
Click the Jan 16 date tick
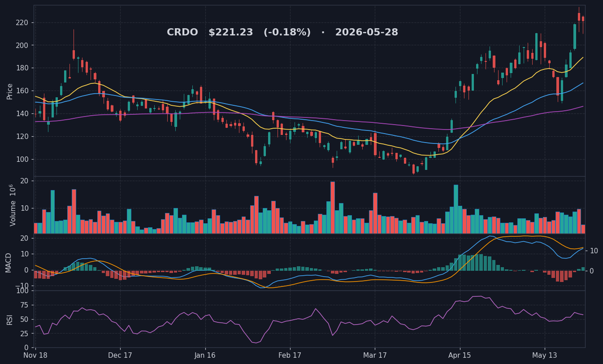click(205, 355)
